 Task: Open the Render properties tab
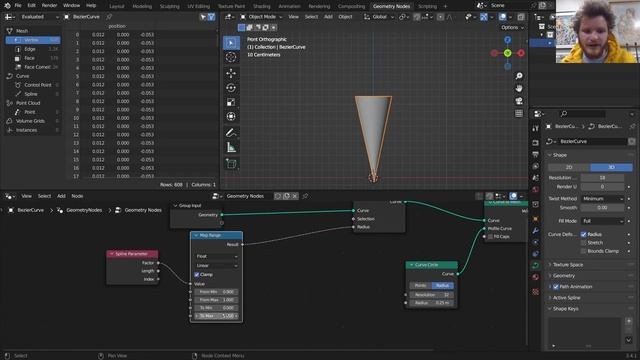[x=536, y=143]
